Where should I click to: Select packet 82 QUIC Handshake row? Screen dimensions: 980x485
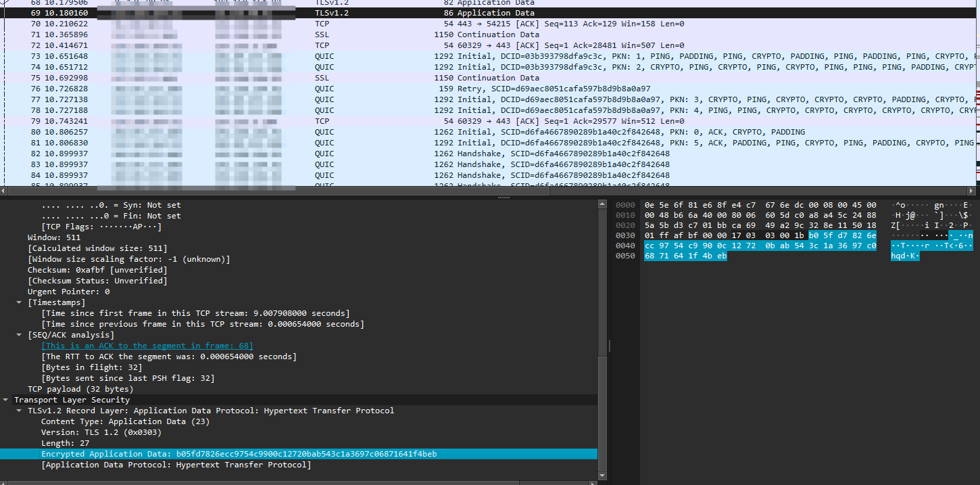(487, 154)
